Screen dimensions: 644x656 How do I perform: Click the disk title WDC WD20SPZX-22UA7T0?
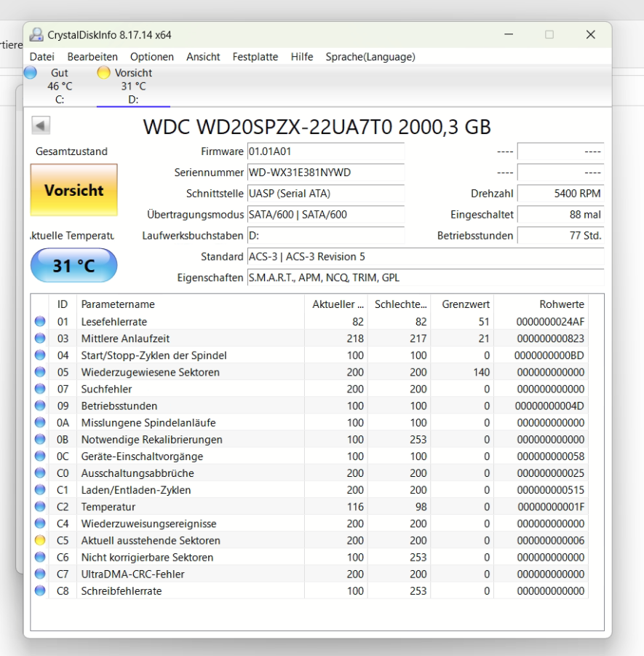coord(317,127)
